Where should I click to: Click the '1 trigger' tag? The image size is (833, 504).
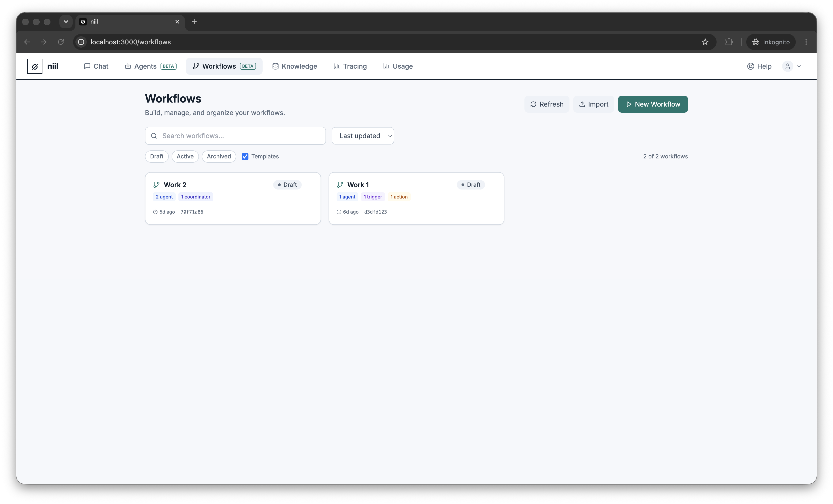(x=373, y=197)
